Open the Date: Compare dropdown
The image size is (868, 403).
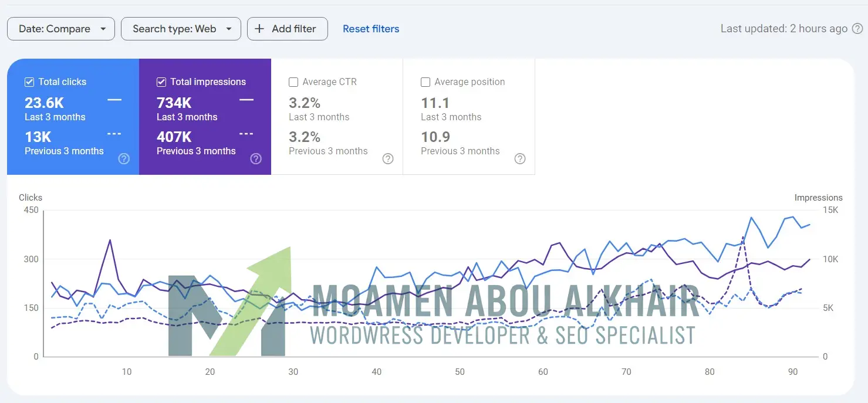[x=60, y=29]
